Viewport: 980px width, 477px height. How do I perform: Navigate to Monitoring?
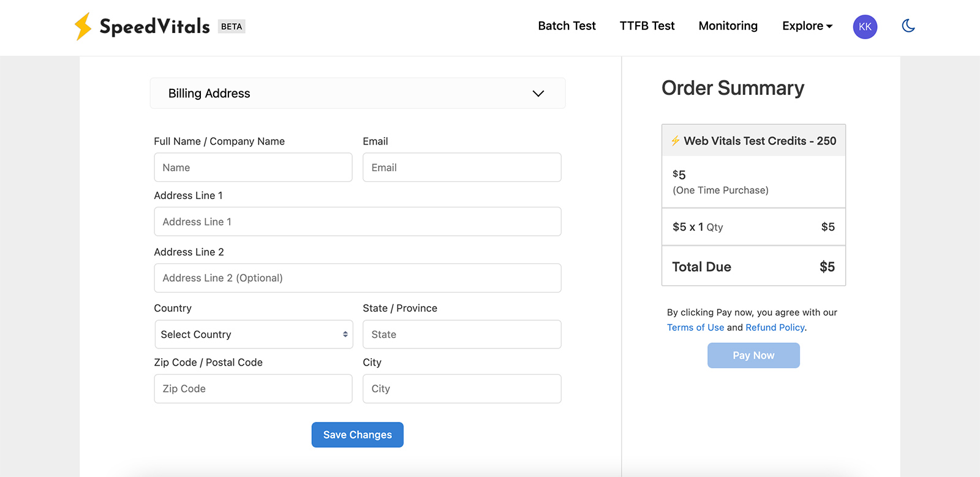pos(728,26)
